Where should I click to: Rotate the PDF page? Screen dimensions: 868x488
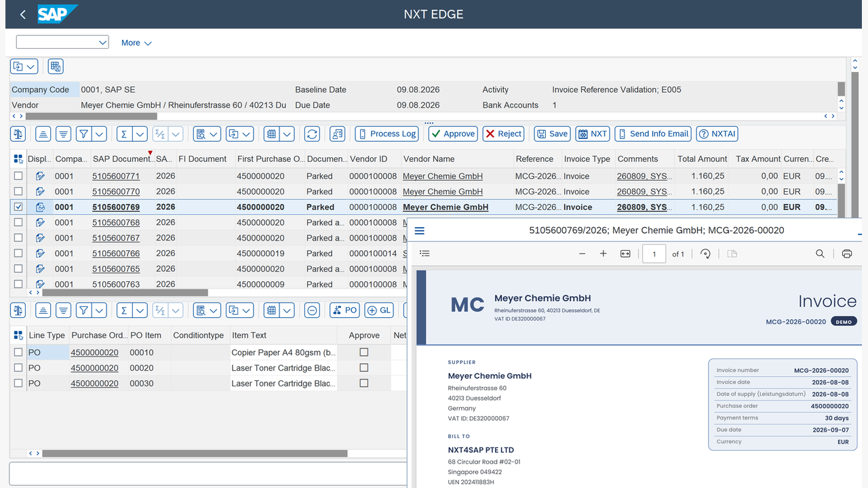[705, 253]
